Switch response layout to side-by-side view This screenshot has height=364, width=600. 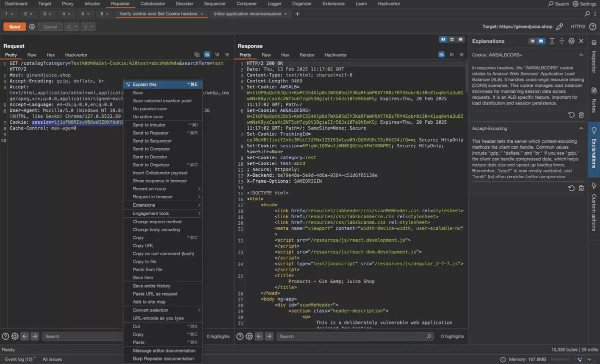point(443,39)
